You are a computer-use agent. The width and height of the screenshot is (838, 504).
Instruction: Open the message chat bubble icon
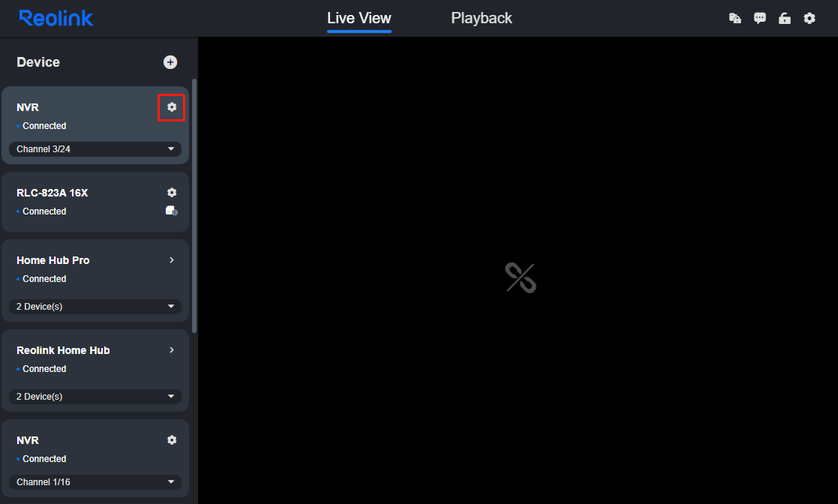click(759, 18)
